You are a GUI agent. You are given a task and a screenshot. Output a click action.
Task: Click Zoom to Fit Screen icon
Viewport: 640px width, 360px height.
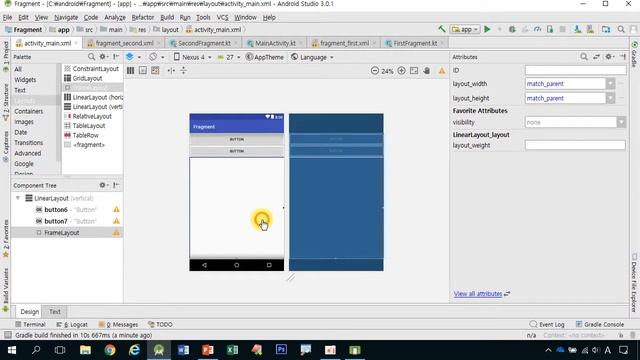[414, 71]
